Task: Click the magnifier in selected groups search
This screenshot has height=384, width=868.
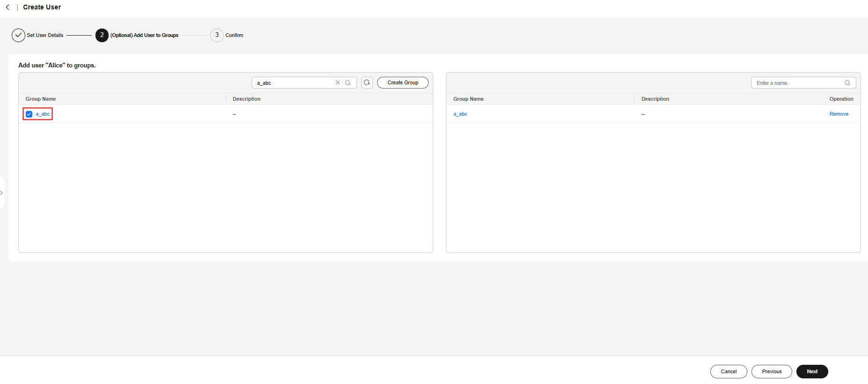Action: coord(847,83)
